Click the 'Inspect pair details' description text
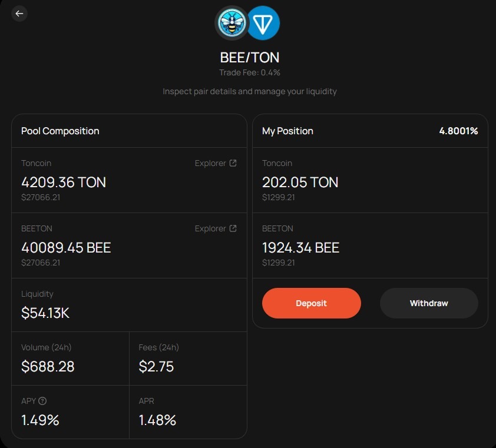 [x=250, y=91]
